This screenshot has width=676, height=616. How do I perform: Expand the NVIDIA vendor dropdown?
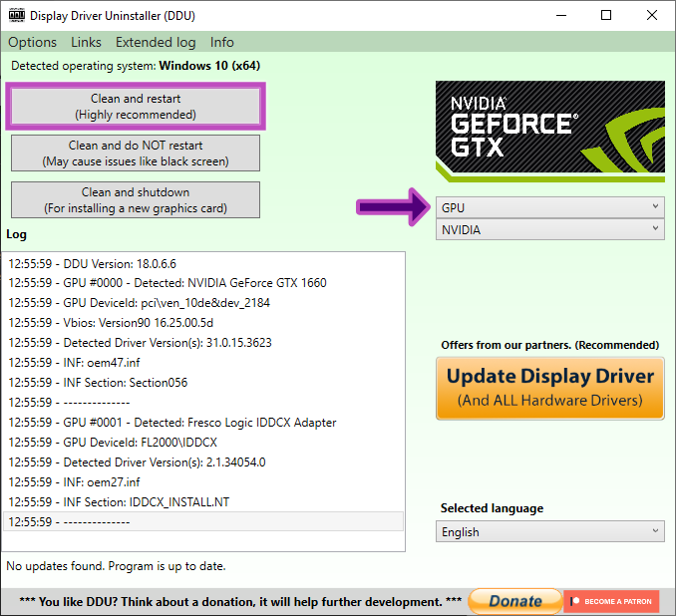(x=550, y=230)
